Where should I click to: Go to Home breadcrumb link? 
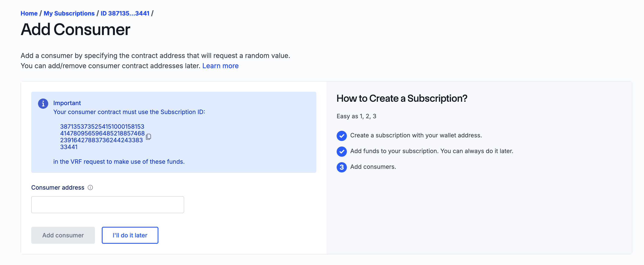[29, 13]
